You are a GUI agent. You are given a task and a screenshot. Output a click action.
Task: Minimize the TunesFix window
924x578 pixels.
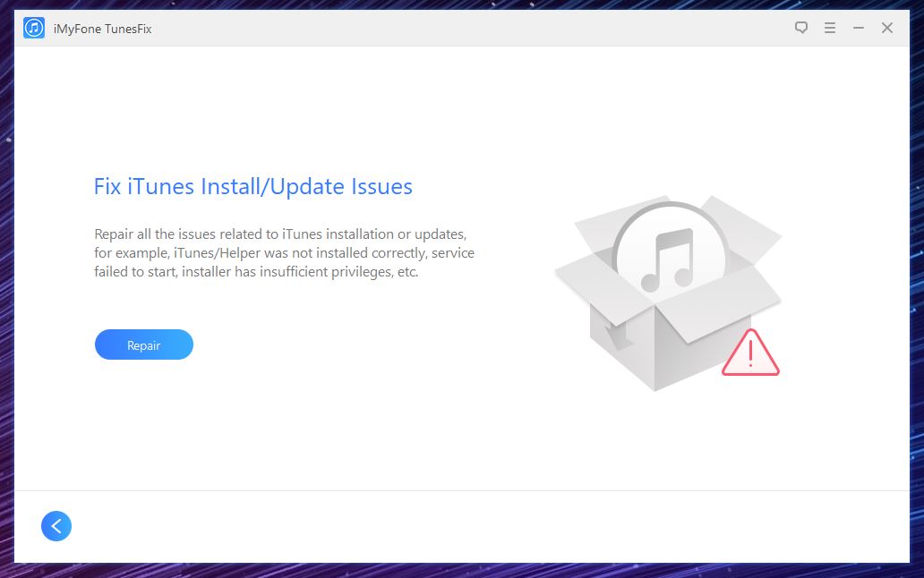point(859,28)
